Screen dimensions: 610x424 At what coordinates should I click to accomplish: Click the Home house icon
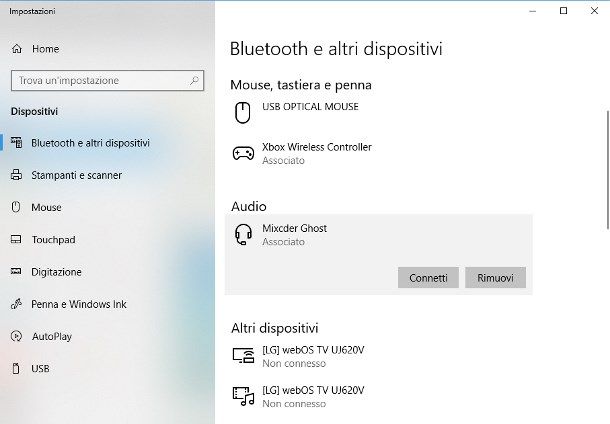pyautogui.click(x=17, y=49)
